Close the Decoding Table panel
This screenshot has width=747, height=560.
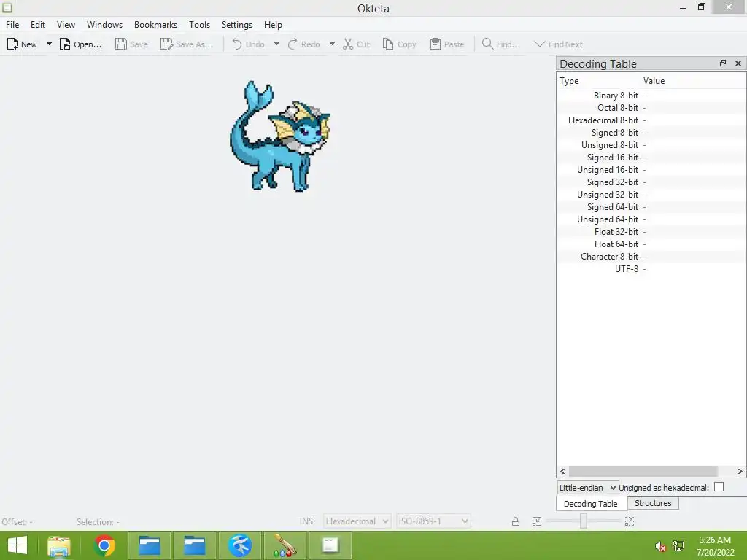738,63
